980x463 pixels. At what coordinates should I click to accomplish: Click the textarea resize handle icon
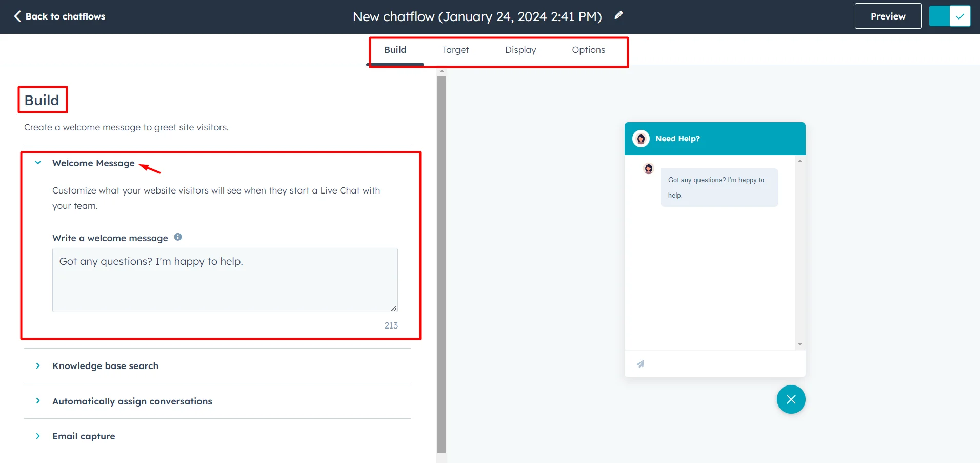click(x=394, y=308)
